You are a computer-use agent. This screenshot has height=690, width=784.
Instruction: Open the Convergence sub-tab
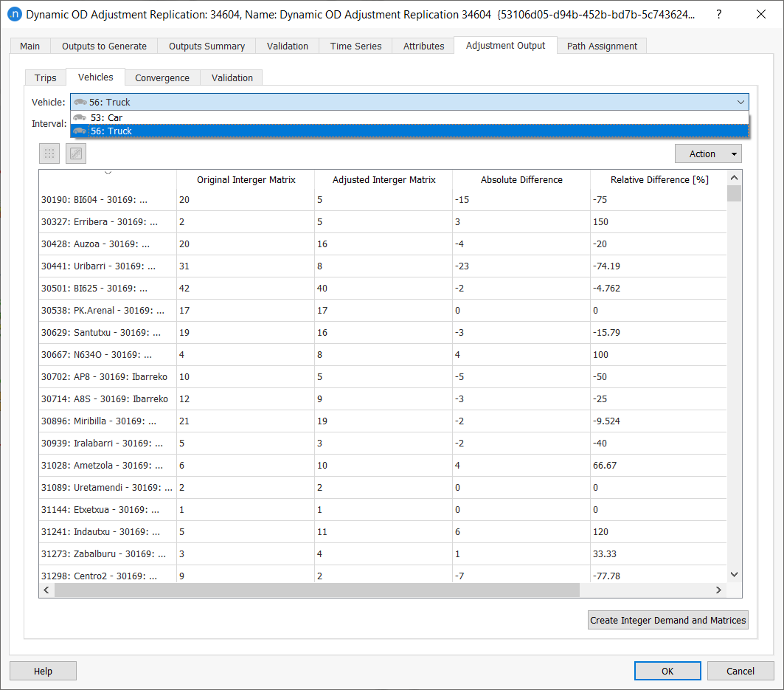[x=162, y=77]
